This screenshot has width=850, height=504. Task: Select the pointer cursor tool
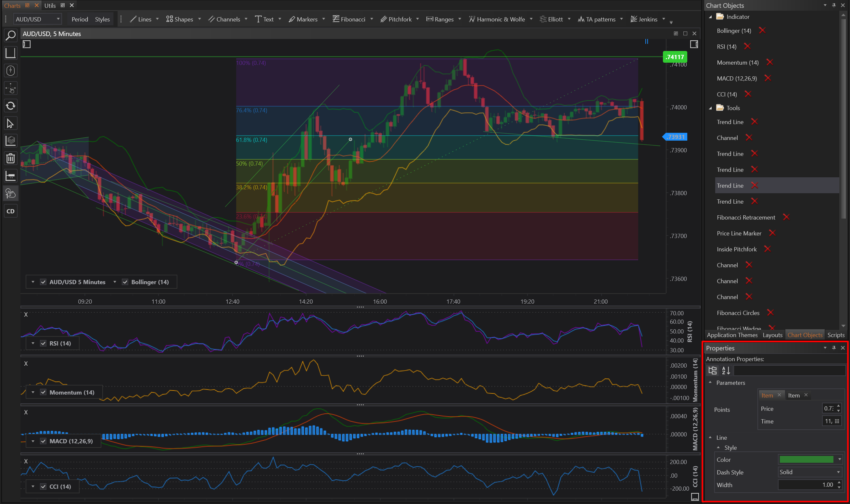10,123
